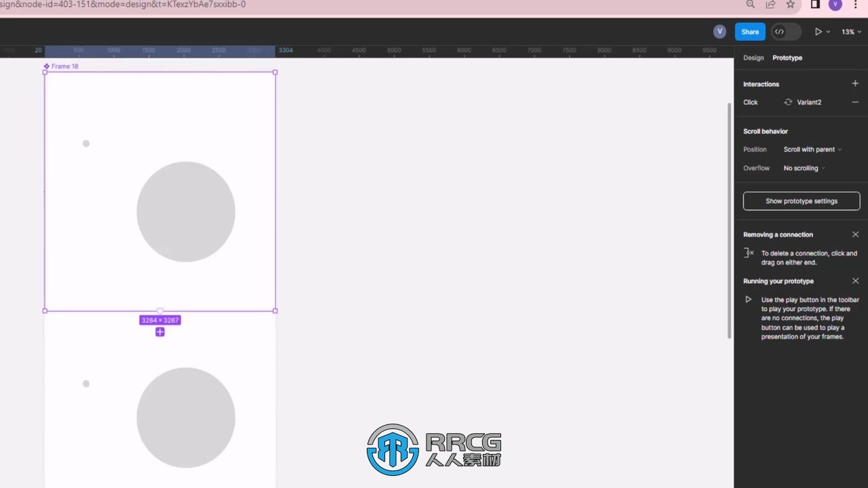Click the Interactions section heading

click(x=761, y=84)
